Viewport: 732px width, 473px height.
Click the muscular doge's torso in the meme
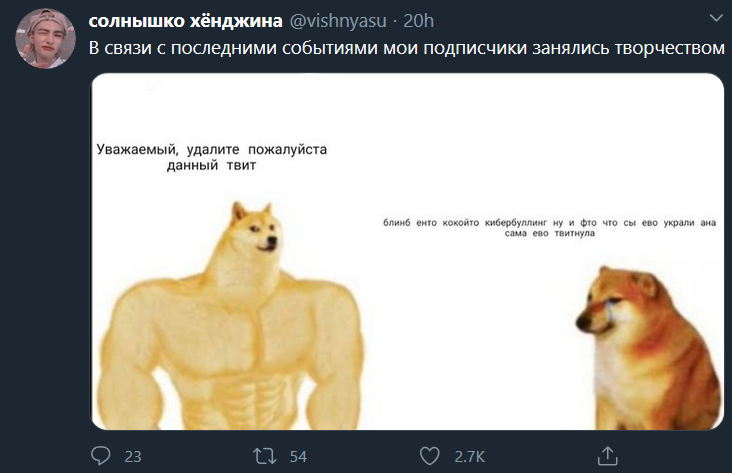click(229, 355)
